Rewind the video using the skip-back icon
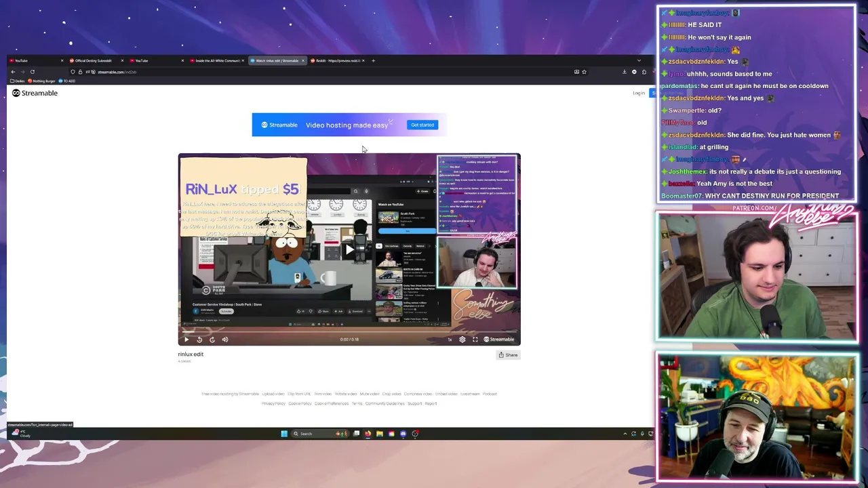 click(x=199, y=340)
